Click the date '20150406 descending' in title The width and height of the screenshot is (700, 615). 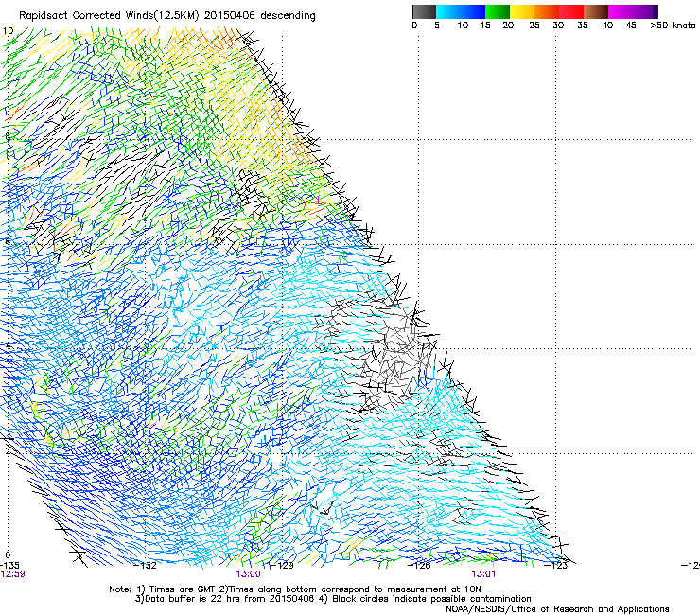coord(260,16)
